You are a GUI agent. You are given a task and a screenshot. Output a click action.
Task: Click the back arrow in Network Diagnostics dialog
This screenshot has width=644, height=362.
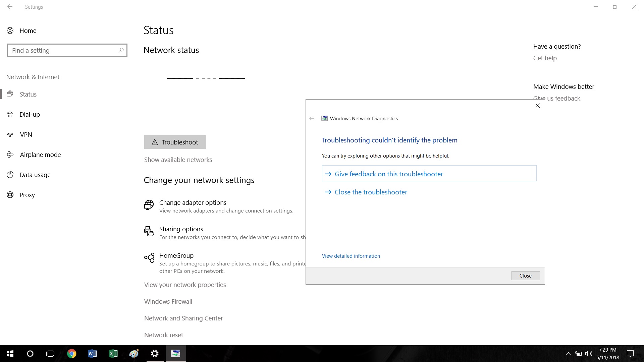click(x=312, y=118)
